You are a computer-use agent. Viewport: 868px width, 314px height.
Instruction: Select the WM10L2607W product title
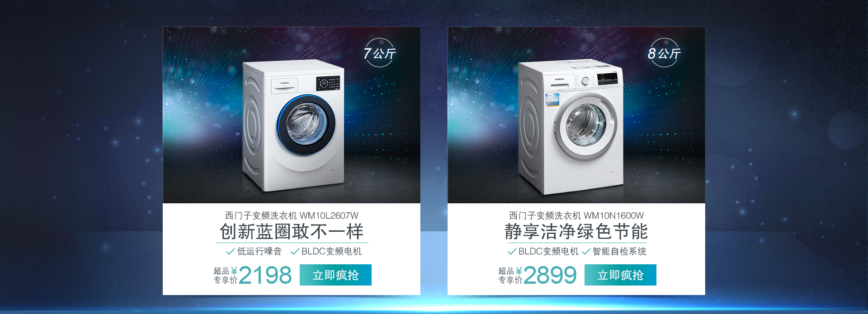[292, 216]
